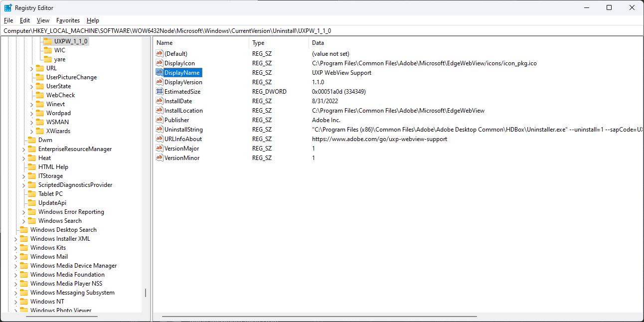Click the WebCheck folder icon

(x=39, y=95)
